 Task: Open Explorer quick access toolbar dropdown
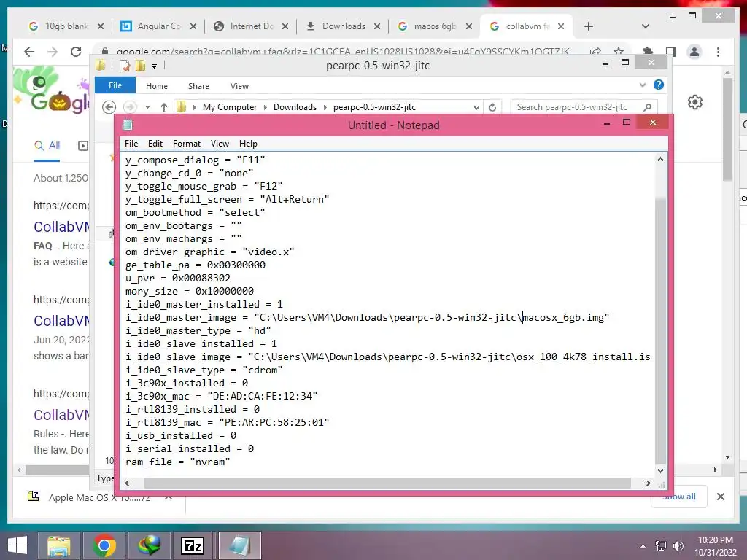pyautogui.click(x=155, y=66)
